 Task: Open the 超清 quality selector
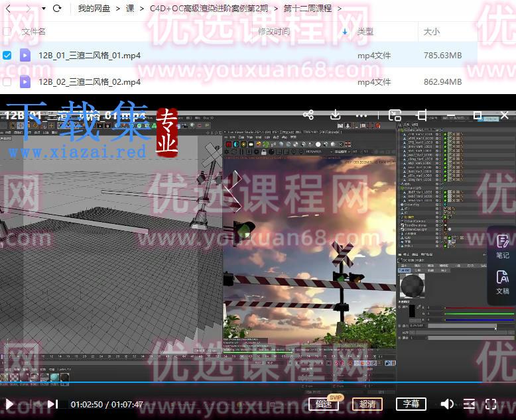(367, 403)
